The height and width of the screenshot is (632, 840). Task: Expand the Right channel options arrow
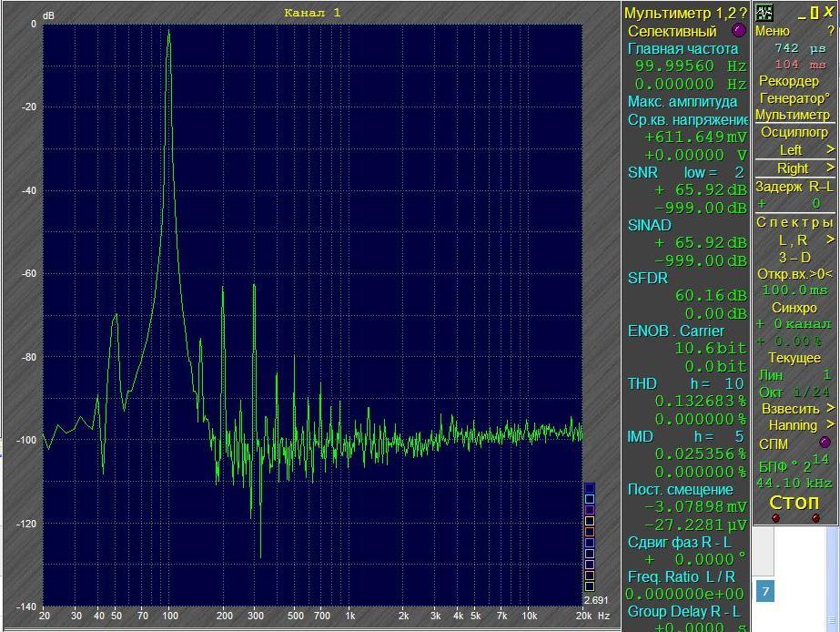click(830, 168)
